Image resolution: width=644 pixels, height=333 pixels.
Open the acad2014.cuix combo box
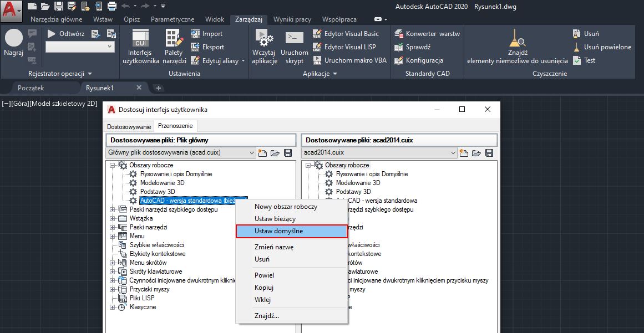coord(379,153)
